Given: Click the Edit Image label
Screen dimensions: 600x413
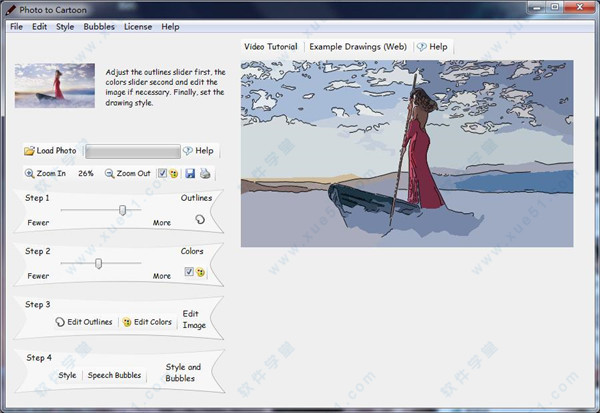Looking at the screenshot, I should click(194, 319).
